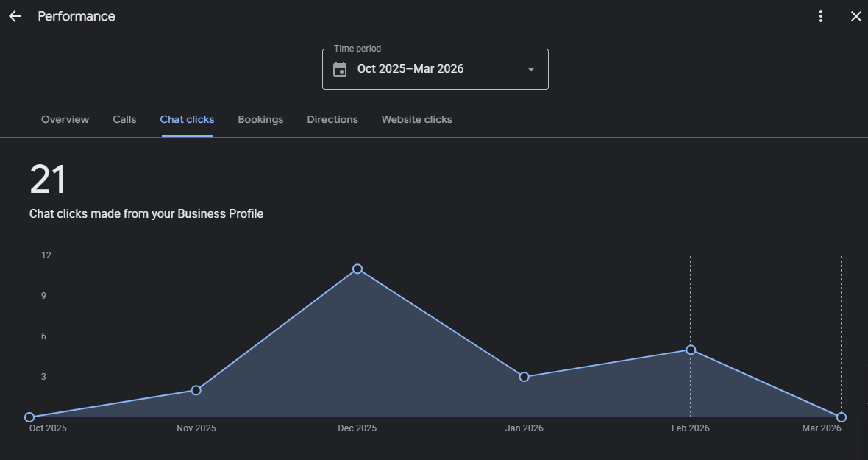Go to the Bookings tab

coord(260,119)
